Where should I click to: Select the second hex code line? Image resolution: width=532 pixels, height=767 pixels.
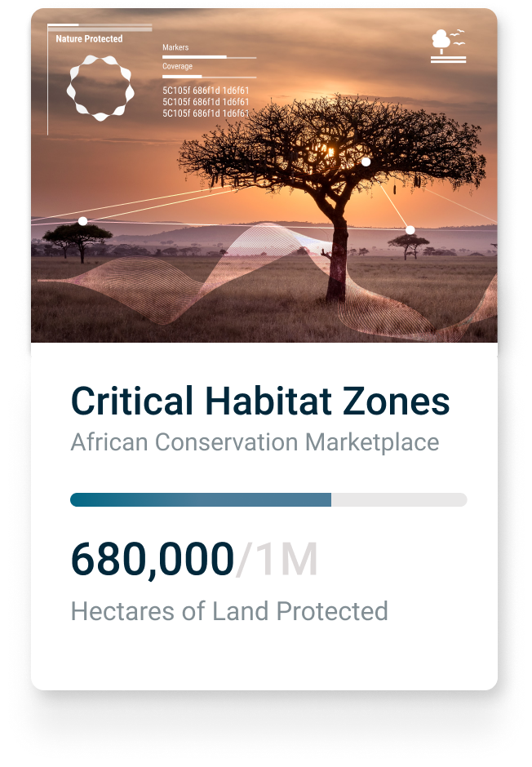pyautogui.click(x=206, y=101)
